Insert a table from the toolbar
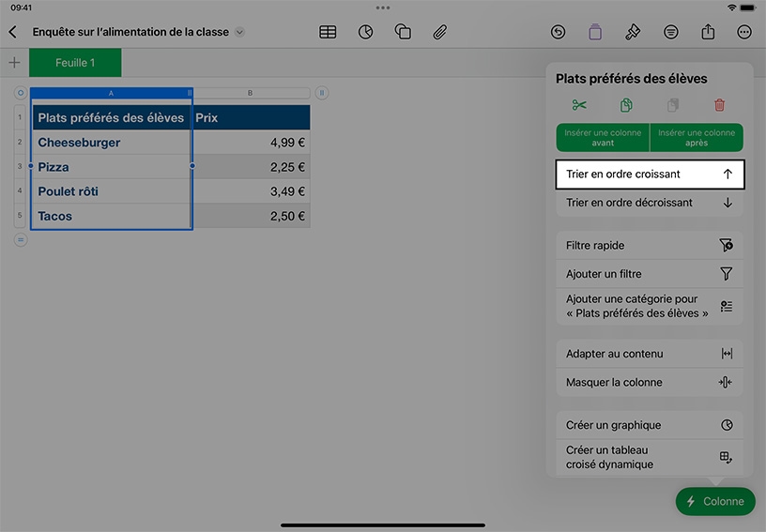Screen dimensions: 766x532 click(x=328, y=32)
